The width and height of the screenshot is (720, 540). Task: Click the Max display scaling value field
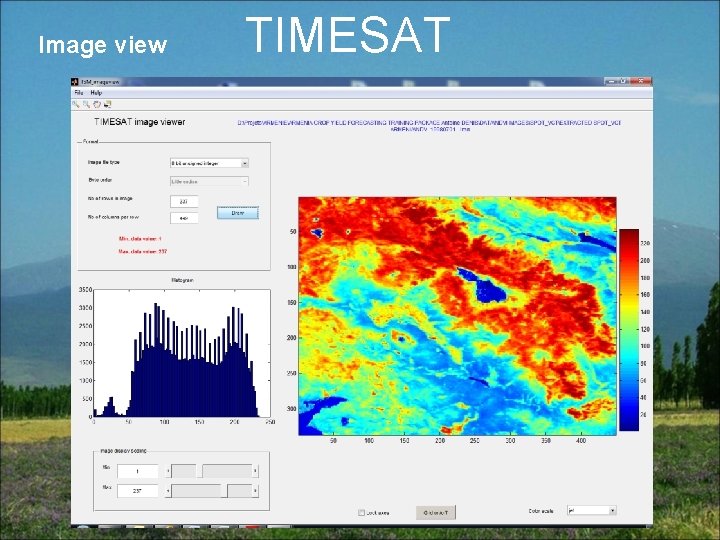138,491
